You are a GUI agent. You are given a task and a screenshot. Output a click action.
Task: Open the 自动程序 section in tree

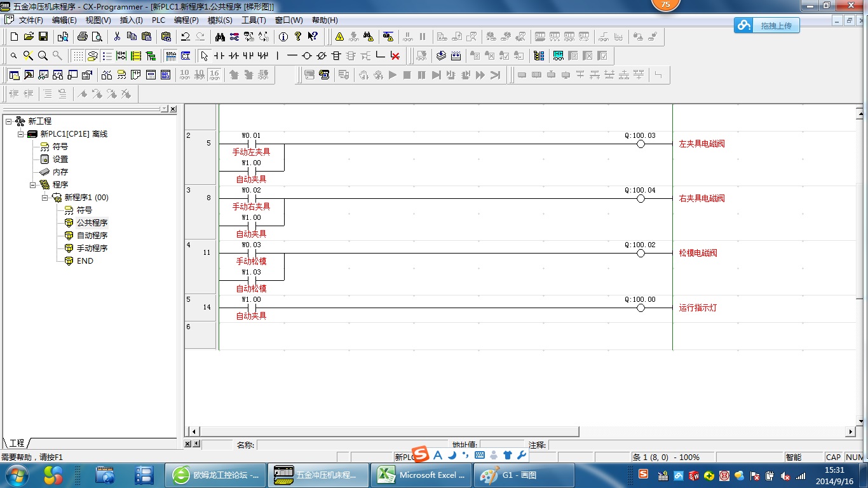coord(92,235)
